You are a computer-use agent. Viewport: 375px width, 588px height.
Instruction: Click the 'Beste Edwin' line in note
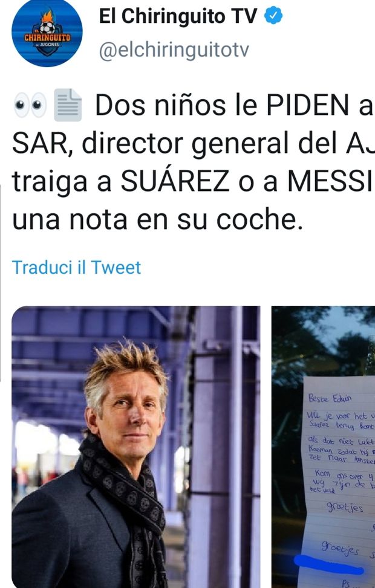click(330, 398)
